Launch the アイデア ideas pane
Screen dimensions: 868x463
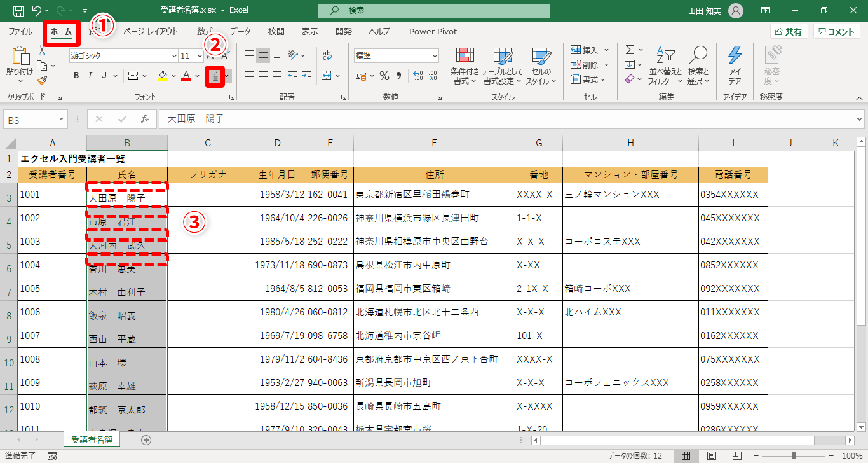(x=735, y=66)
